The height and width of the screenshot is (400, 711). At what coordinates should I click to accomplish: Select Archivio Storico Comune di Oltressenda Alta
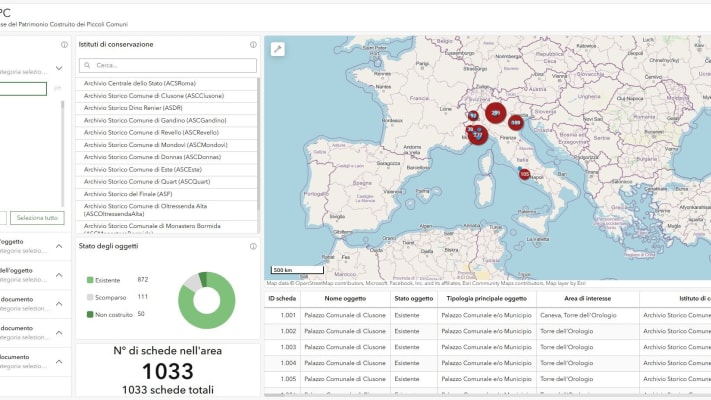coord(166,210)
